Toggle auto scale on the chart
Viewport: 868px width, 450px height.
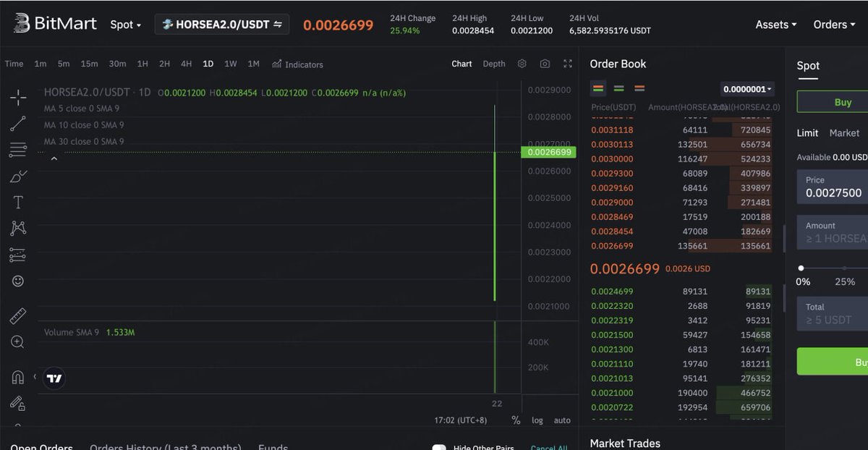coord(562,420)
